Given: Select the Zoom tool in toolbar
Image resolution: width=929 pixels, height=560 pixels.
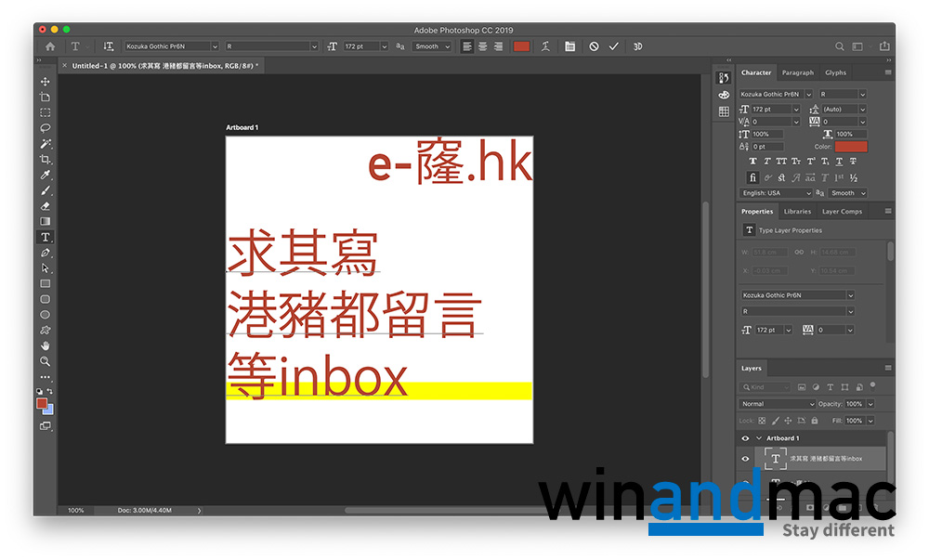Looking at the screenshot, I should coord(45,361).
